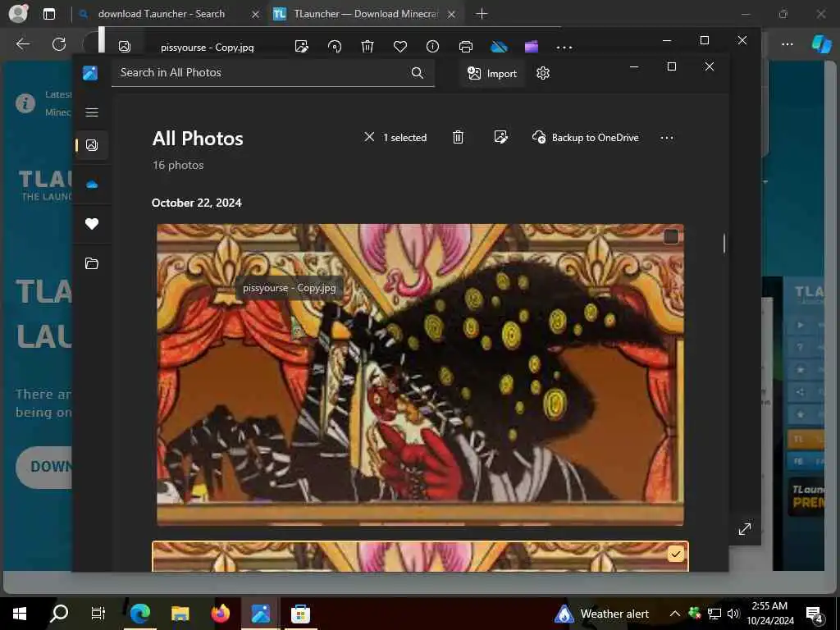The height and width of the screenshot is (630, 840).
Task: Click the info icon on the TLauncher page
Action: point(25,103)
